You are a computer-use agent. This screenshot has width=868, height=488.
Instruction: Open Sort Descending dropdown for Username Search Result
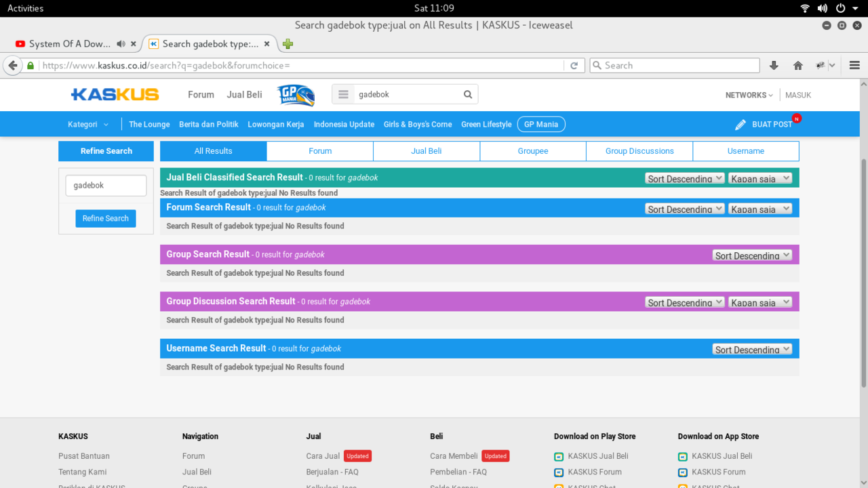pyautogui.click(x=752, y=349)
